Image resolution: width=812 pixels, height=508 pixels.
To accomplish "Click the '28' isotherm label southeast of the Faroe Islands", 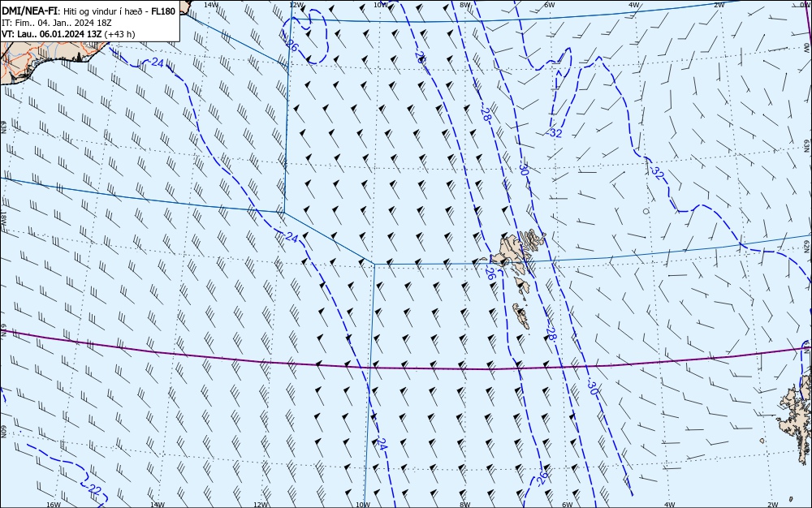I will pyautogui.click(x=551, y=334).
